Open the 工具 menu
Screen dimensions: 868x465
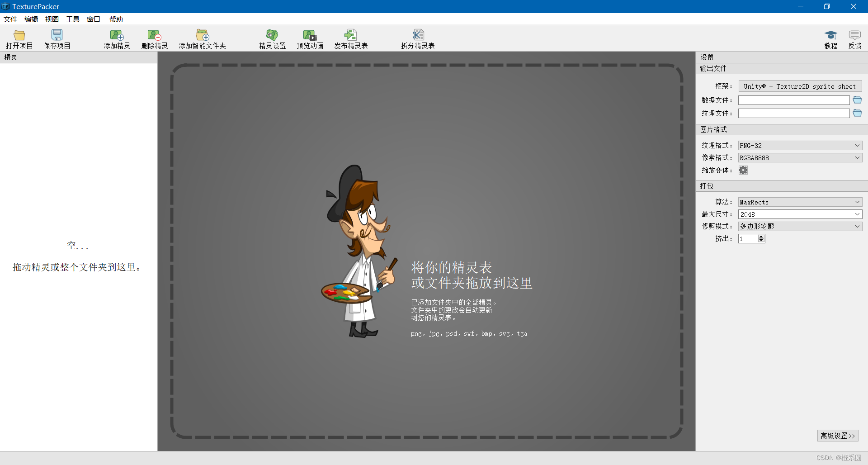pos(73,19)
